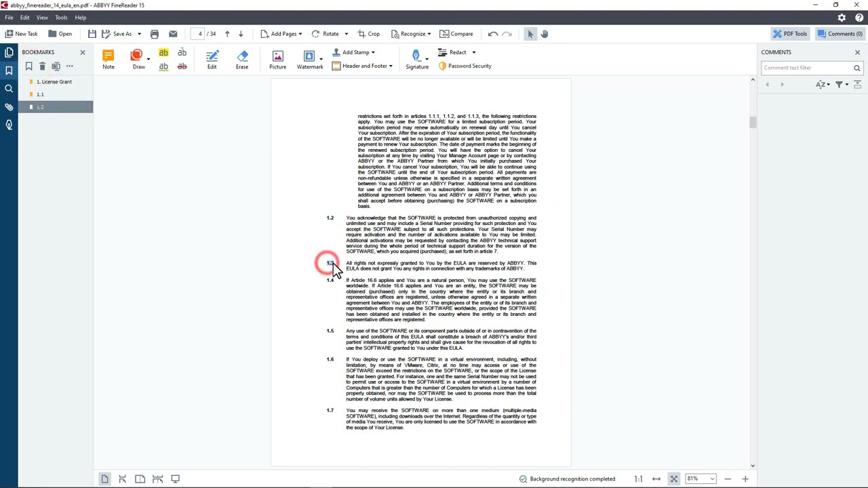Add a new bookmark in Bookmarks panel
This screenshot has height=488, width=868.
point(29,66)
